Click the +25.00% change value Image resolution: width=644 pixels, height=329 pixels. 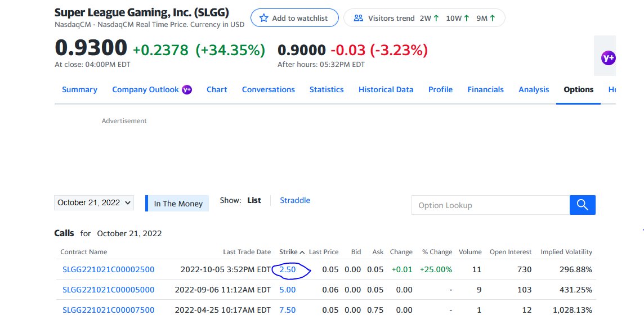point(436,269)
